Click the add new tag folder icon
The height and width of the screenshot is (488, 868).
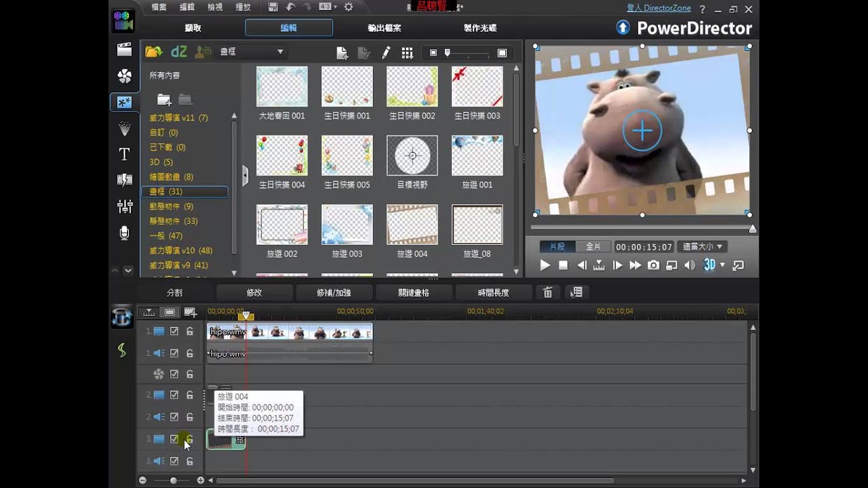[x=164, y=100]
